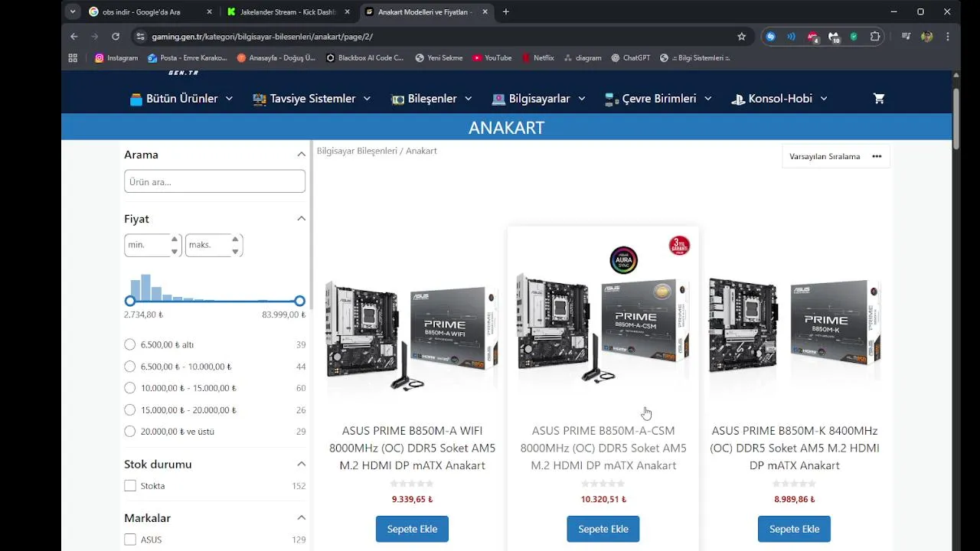Expand the Tavsiye Sistemler menu
Screen dimensions: 980x551
pyautogui.click(x=312, y=99)
